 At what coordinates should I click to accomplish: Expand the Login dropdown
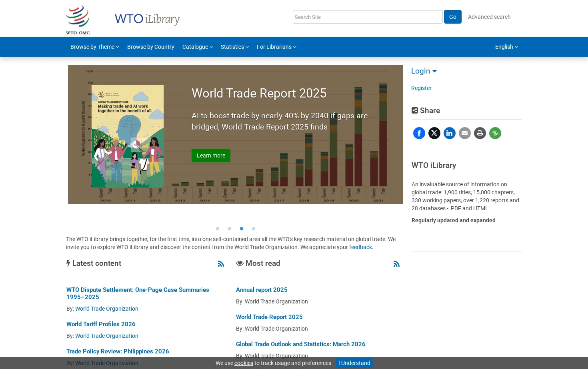click(424, 71)
